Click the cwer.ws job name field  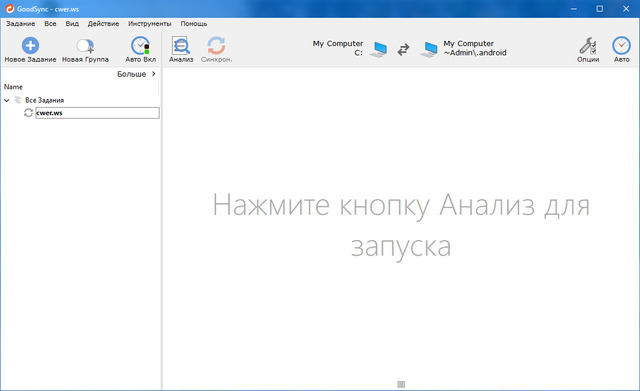point(97,113)
